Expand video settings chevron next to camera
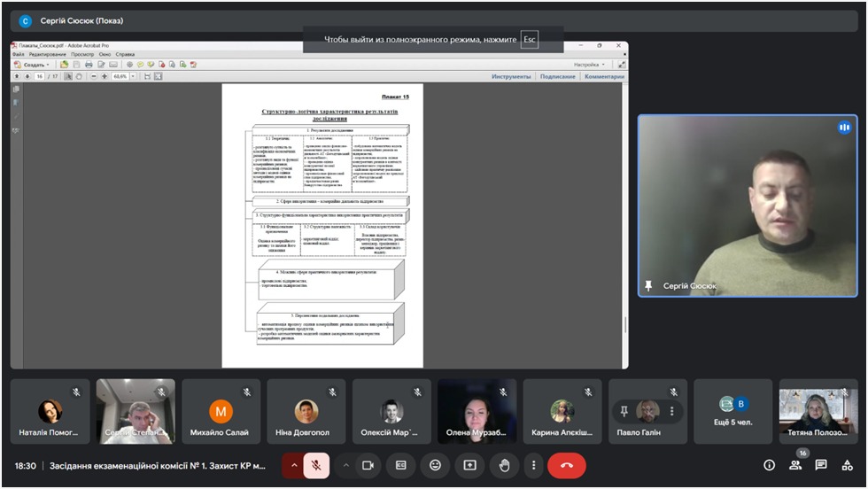This screenshot has height=489, width=868. pos(346,465)
